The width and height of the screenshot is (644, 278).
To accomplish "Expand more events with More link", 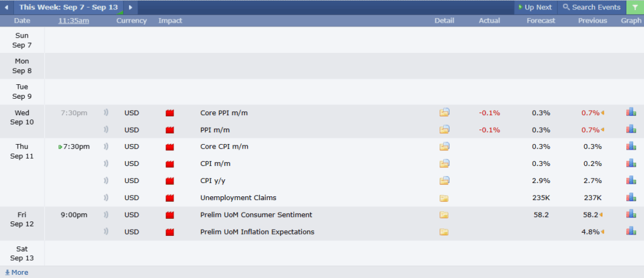I will [x=16, y=272].
